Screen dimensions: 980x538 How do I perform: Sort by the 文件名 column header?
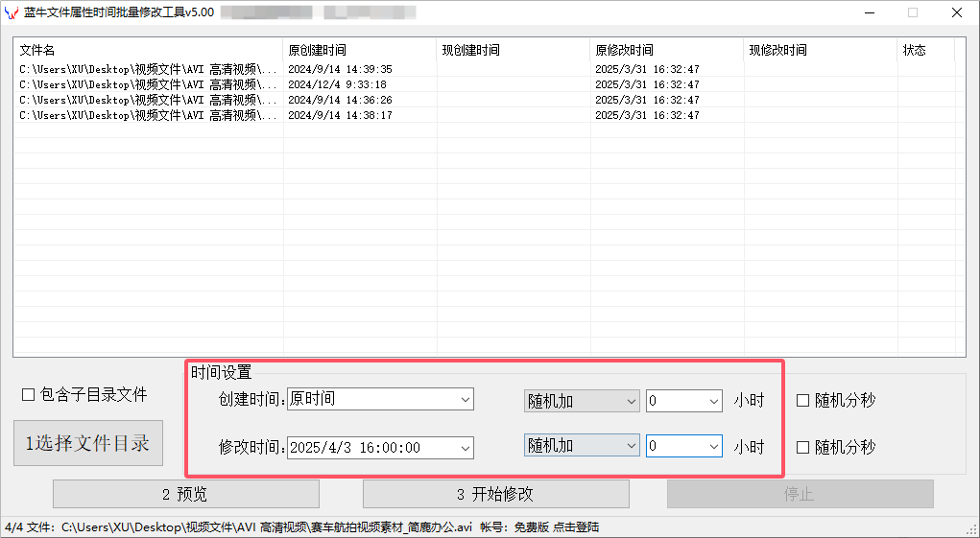(148, 50)
